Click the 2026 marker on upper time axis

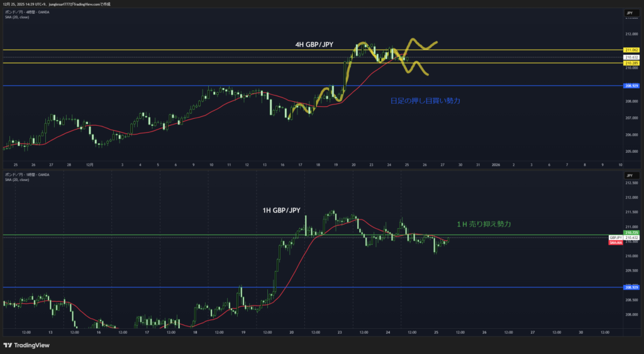point(496,164)
